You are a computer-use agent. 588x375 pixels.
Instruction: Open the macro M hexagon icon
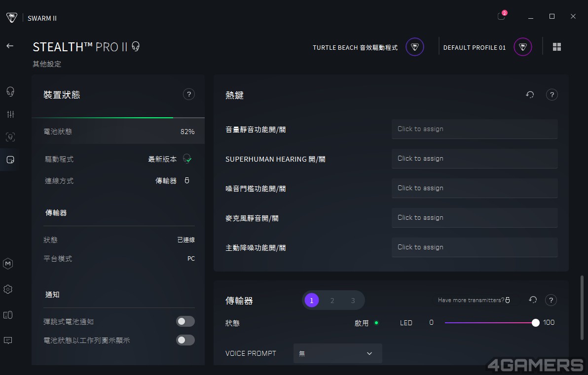click(x=8, y=264)
